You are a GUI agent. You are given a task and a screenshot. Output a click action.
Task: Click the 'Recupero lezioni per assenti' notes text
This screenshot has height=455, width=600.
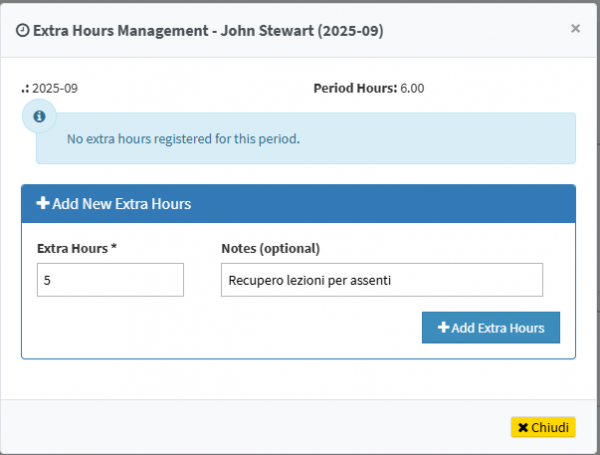click(x=308, y=280)
